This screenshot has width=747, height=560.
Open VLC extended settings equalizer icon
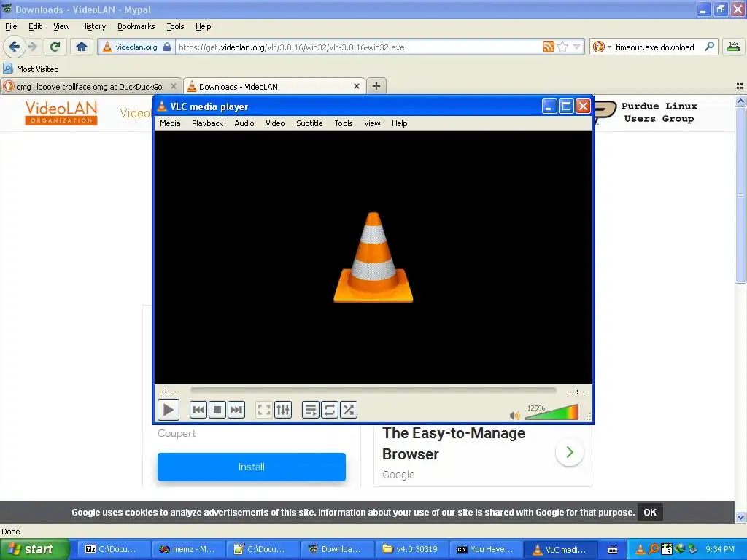coord(283,410)
